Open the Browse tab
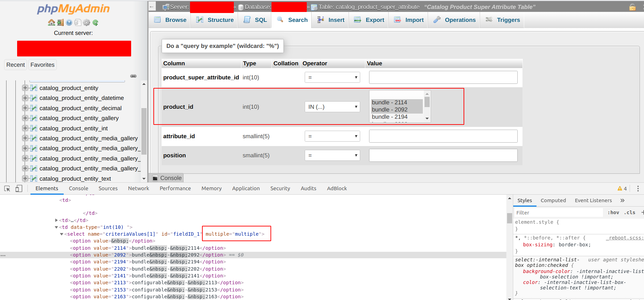The height and width of the screenshot is (300, 644). [170, 20]
